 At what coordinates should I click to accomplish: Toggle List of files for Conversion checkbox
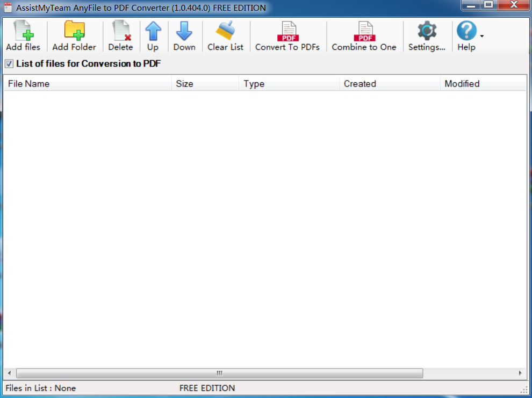coord(9,64)
